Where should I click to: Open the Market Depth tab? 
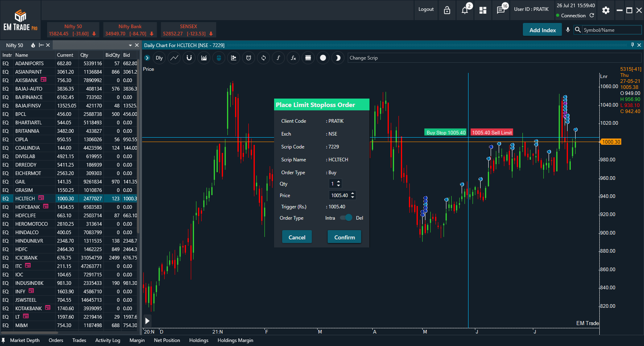(25, 340)
